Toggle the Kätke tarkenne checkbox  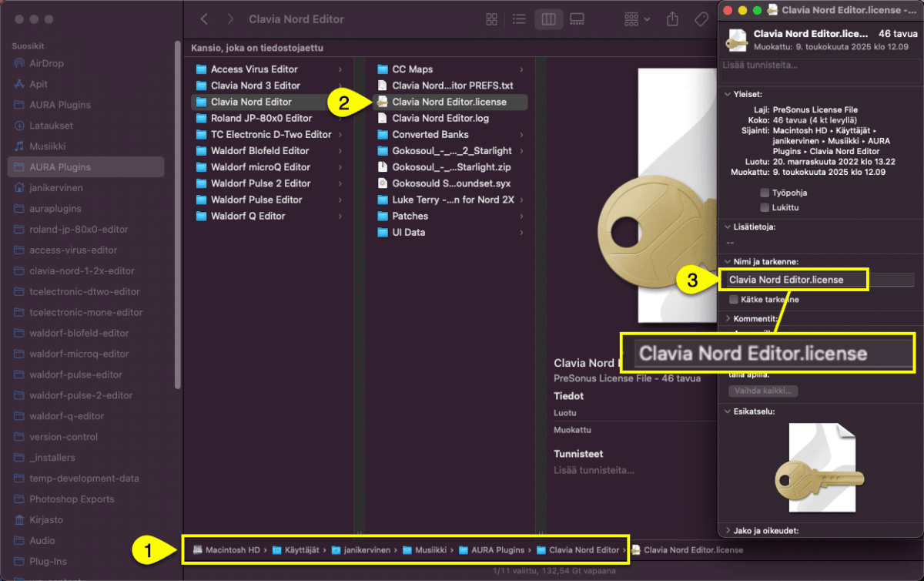click(734, 299)
